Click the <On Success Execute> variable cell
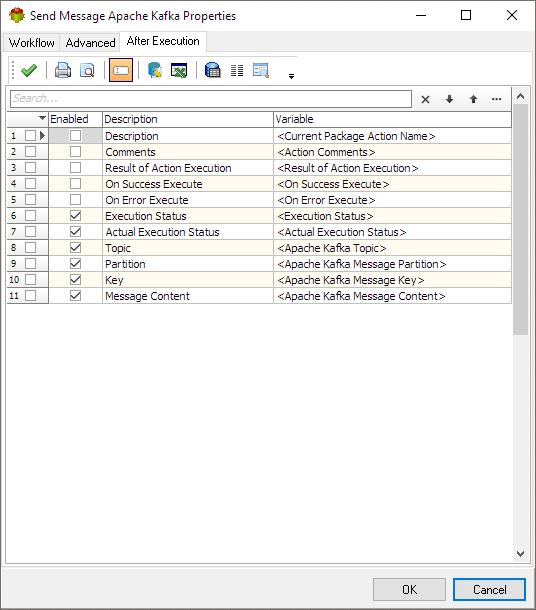Screen dimensions: 536x610 (x=392, y=184)
